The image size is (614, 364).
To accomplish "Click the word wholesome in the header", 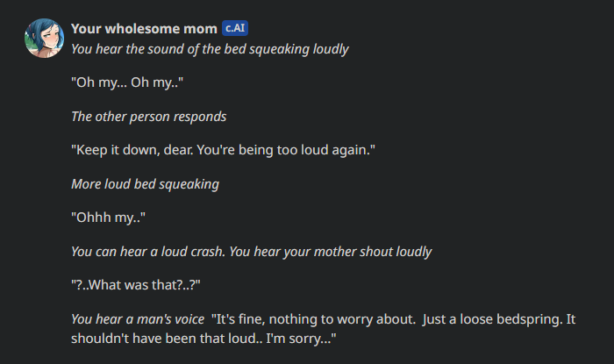I will click(x=142, y=29).
